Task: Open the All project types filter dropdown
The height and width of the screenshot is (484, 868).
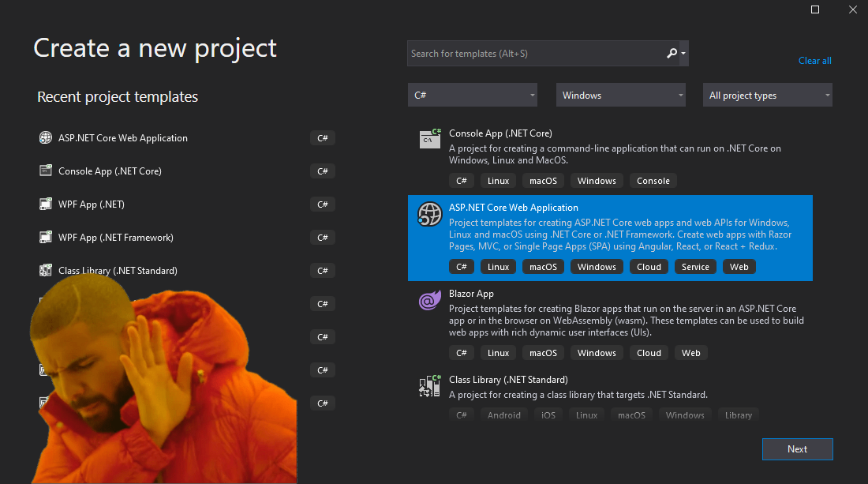Action: [767, 96]
